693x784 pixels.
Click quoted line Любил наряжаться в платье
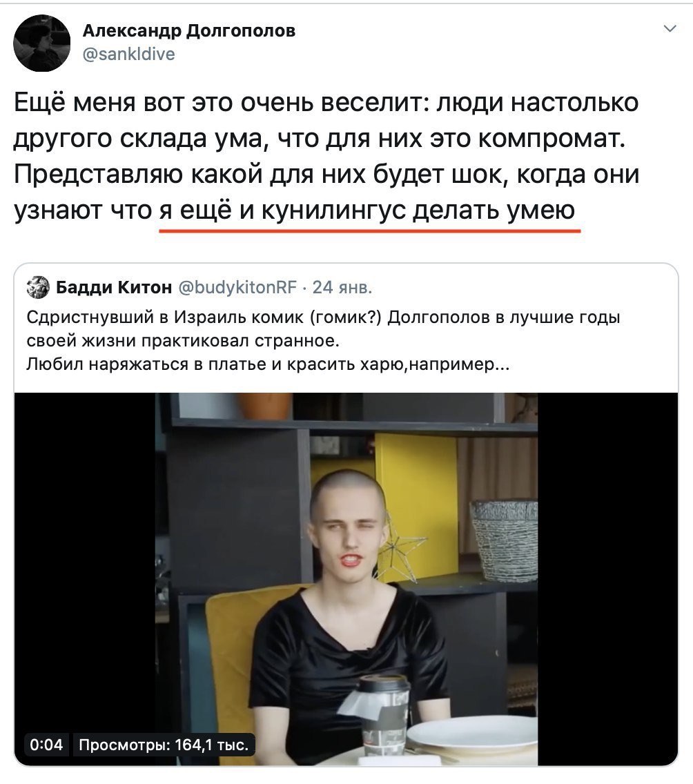(268, 364)
